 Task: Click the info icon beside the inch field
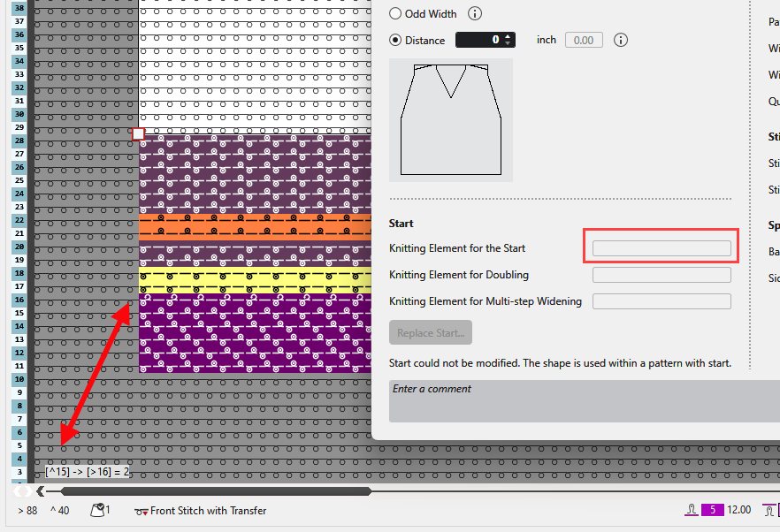click(x=621, y=40)
